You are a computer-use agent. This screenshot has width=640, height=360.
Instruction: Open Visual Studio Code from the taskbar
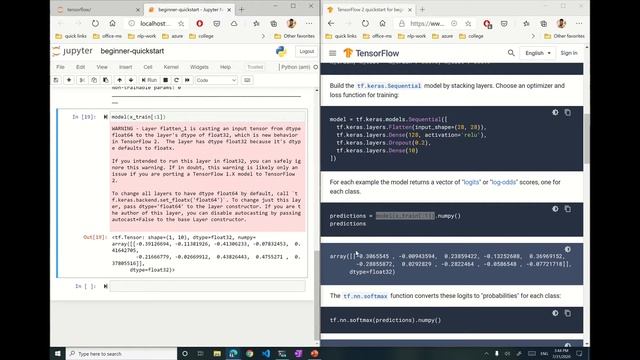coord(266,353)
